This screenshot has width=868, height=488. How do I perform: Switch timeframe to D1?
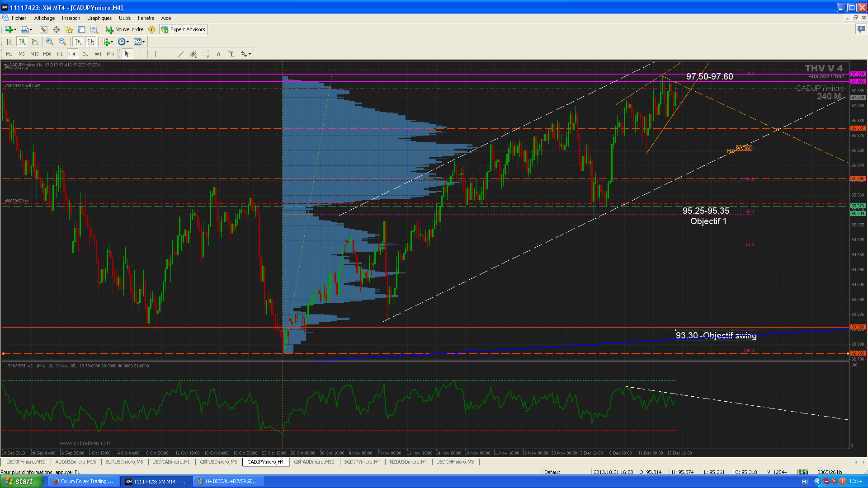click(85, 54)
